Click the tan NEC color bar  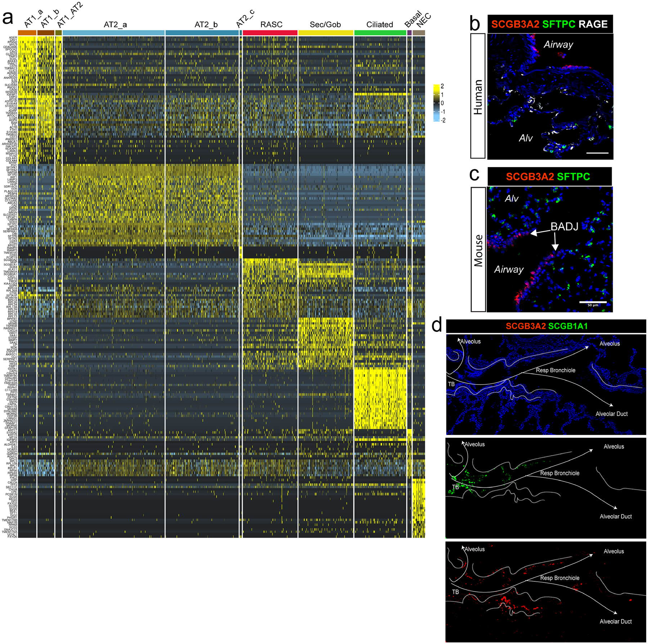(419, 33)
